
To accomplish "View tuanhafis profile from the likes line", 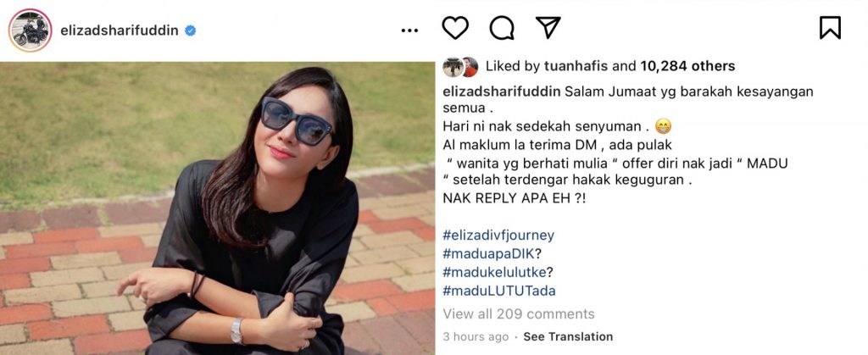I will coord(576,66).
